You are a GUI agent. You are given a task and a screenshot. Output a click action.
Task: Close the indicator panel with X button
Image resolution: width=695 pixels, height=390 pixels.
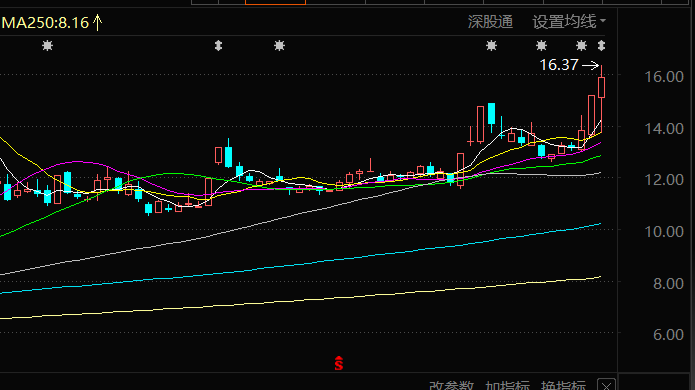[x=606, y=385]
